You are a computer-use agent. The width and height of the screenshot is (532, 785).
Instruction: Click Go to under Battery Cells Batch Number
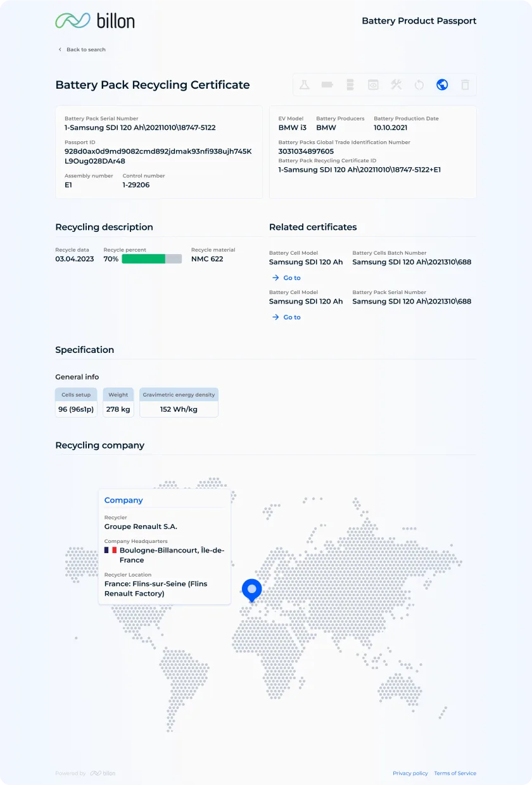coord(286,278)
